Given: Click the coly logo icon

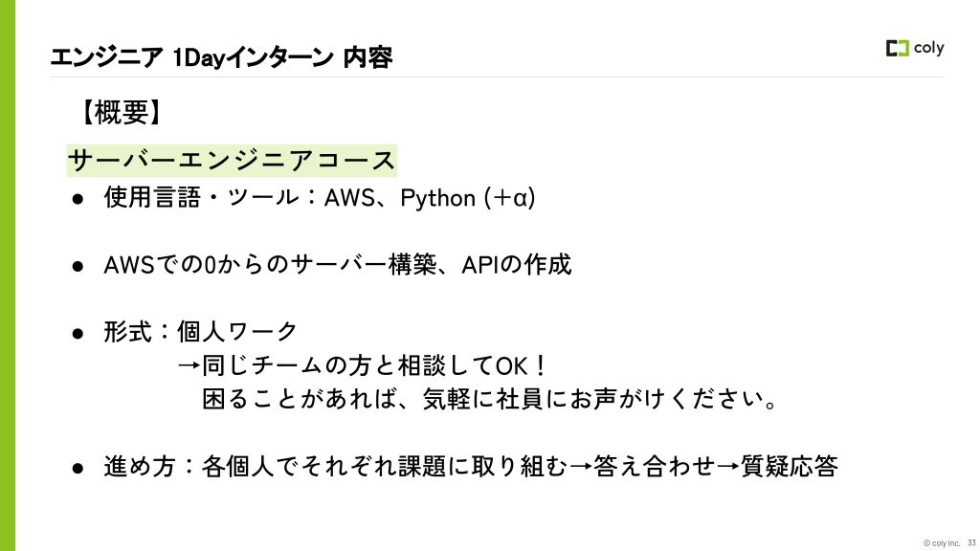Looking at the screenshot, I should (x=898, y=49).
